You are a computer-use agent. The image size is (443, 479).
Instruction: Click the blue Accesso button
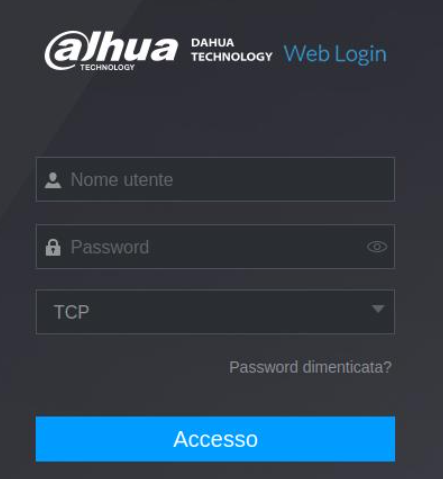[215, 439]
